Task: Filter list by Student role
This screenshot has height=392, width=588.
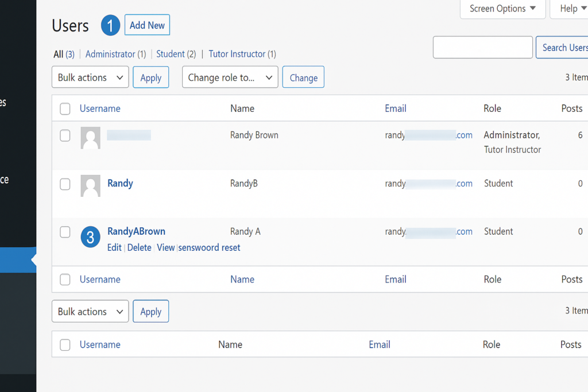Action: click(171, 54)
